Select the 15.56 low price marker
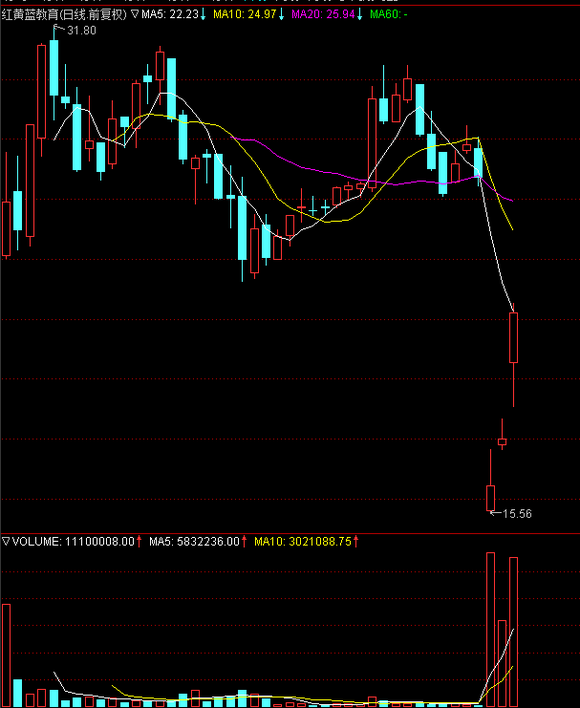 click(517, 514)
